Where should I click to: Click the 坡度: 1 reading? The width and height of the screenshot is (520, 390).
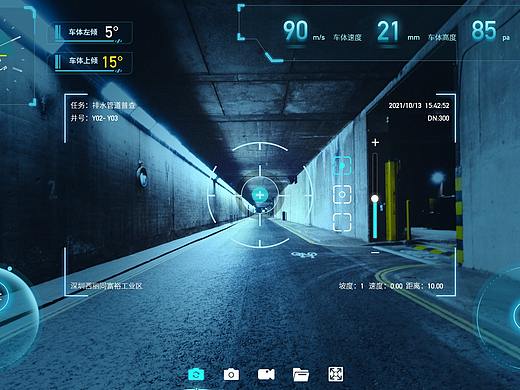tap(351, 286)
